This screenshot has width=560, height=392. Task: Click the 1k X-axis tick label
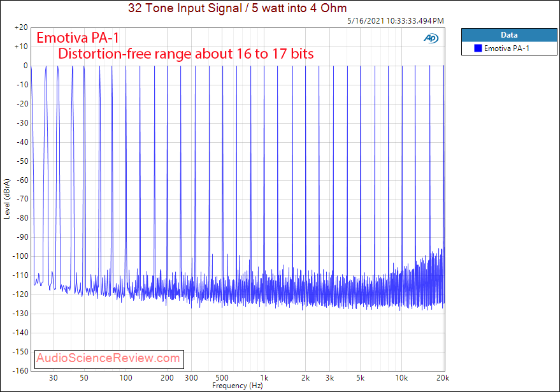coord(264,378)
